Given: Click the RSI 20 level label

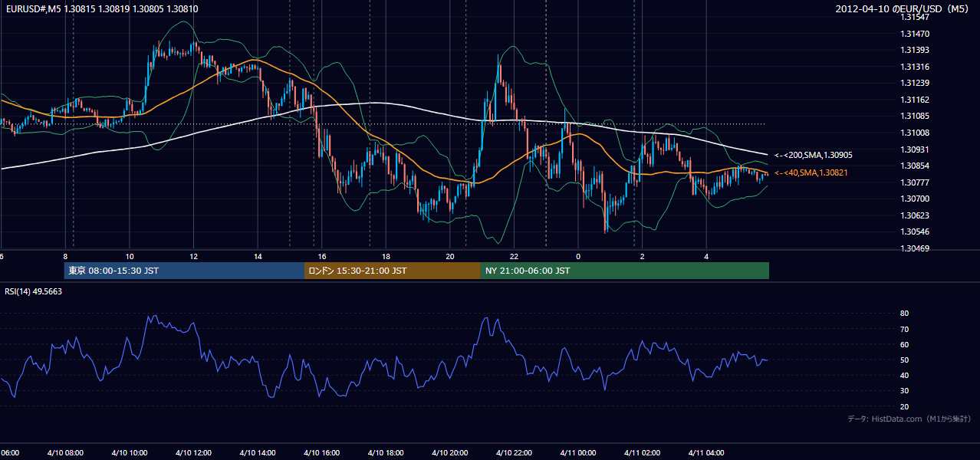Looking at the screenshot, I should (904, 406).
